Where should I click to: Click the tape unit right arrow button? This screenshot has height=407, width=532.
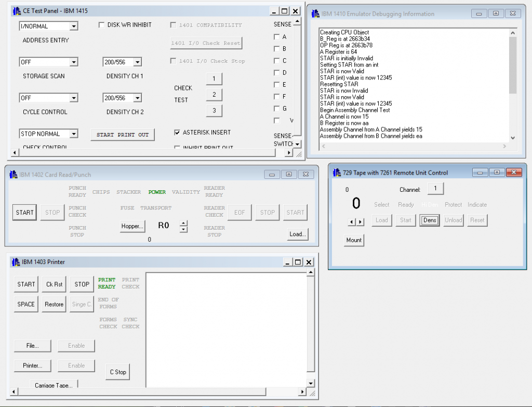(x=361, y=222)
